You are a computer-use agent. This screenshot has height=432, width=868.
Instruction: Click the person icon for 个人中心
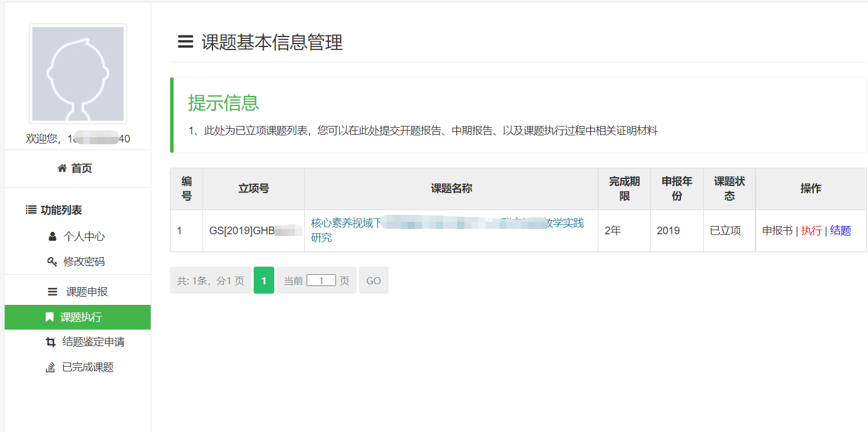[52, 237]
